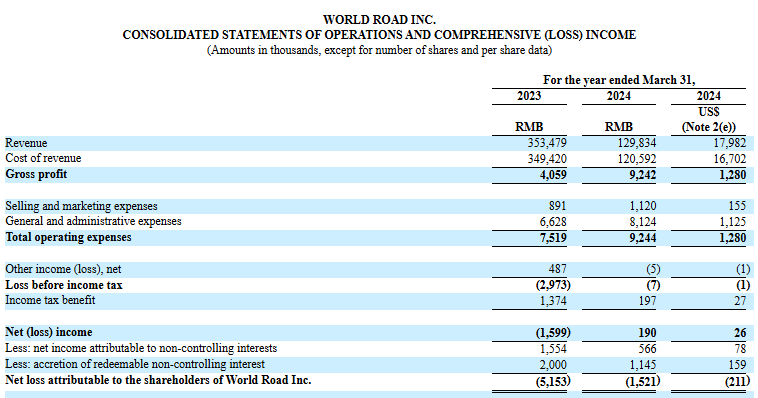Select the Net (loss) income row label
Viewport: 758px width, 398px height.
coord(49,332)
